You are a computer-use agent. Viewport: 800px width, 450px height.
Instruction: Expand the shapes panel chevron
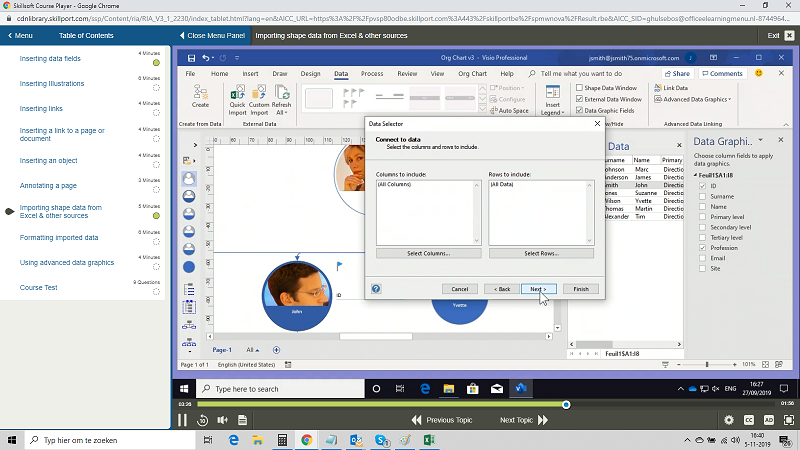pyautogui.click(x=195, y=145)
